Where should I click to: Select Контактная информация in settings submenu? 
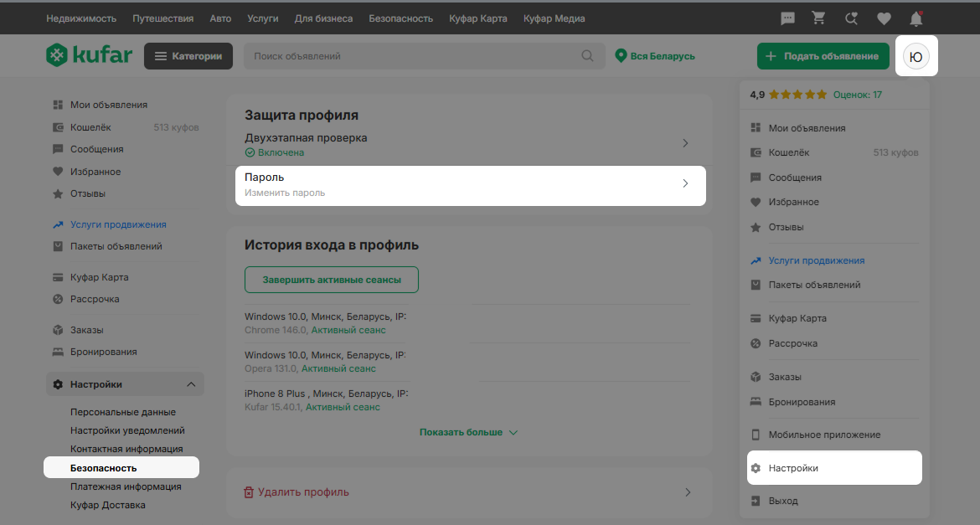click(x=126, y=449)
